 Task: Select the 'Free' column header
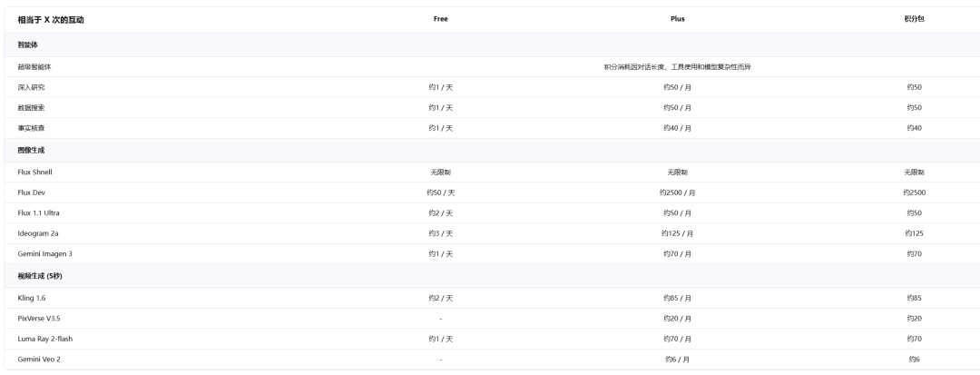click(x=441, y=19)
